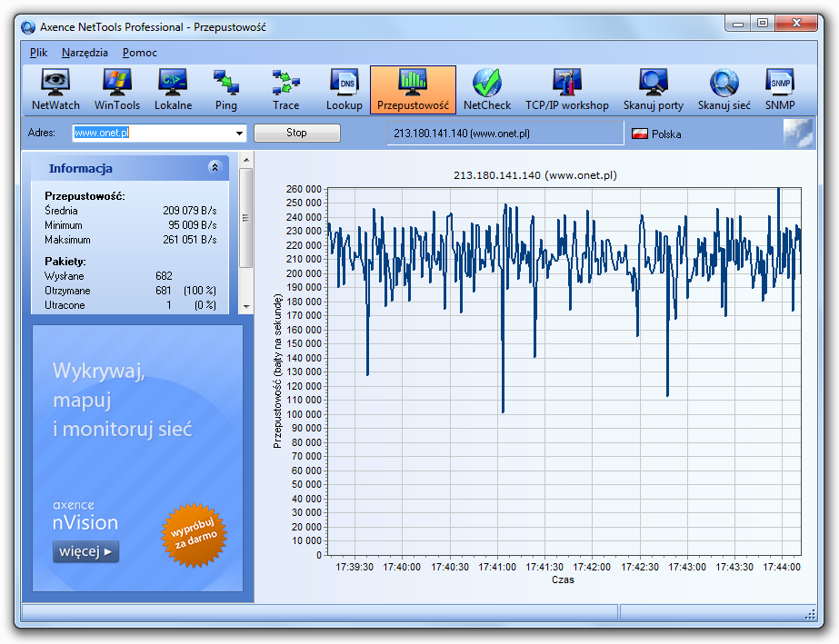Open the Pomoc menu
This screenshot has height=644, width=839.
(x=140, y=53)
